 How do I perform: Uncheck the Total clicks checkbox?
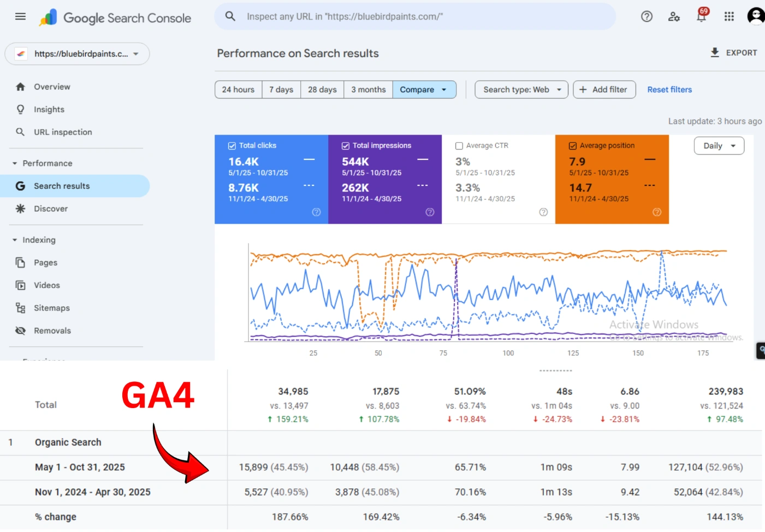[232, 146]
